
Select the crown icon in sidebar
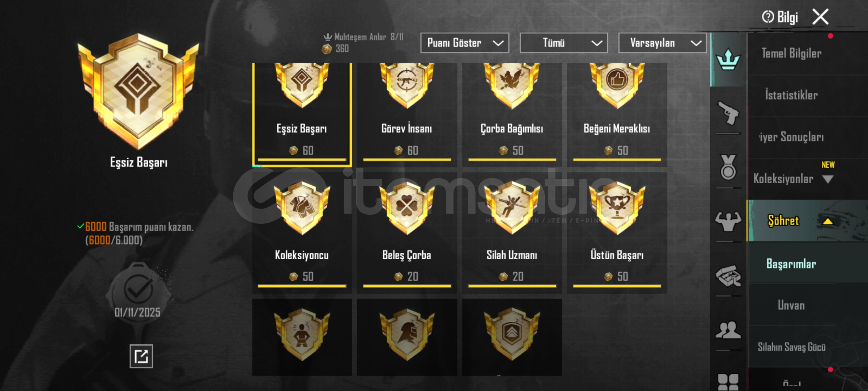coord(728,60)
